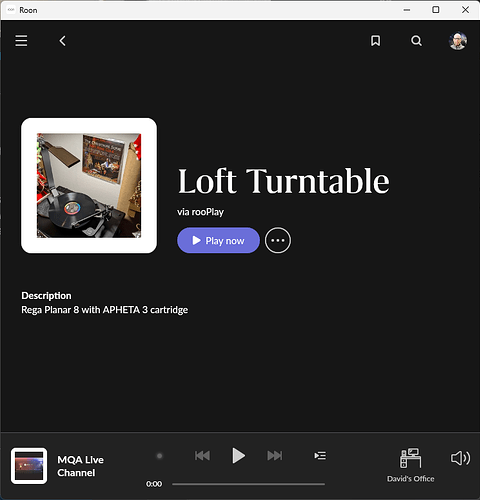The width and height of the screenshot is (480, 500).
Task: Skip to previous track
Action: point(202,455)
